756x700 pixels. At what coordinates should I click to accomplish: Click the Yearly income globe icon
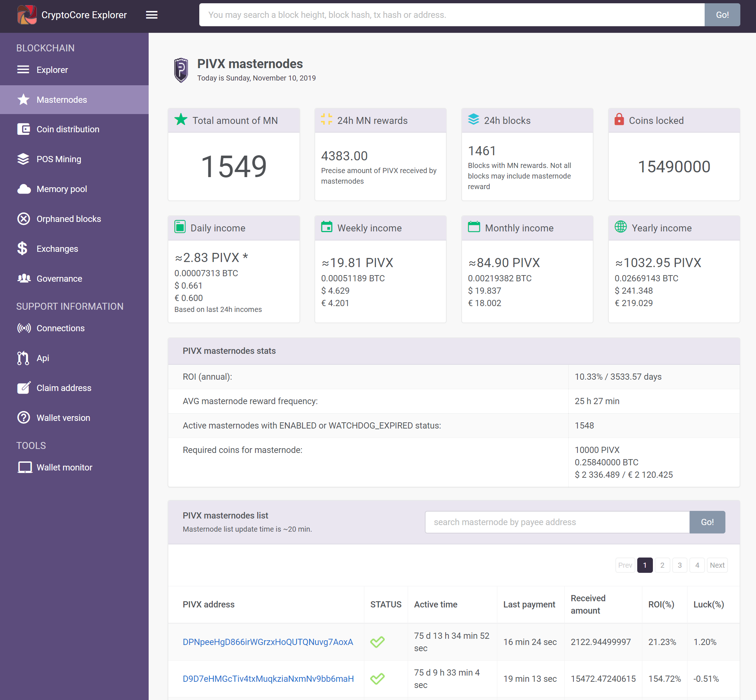[620, 227]
